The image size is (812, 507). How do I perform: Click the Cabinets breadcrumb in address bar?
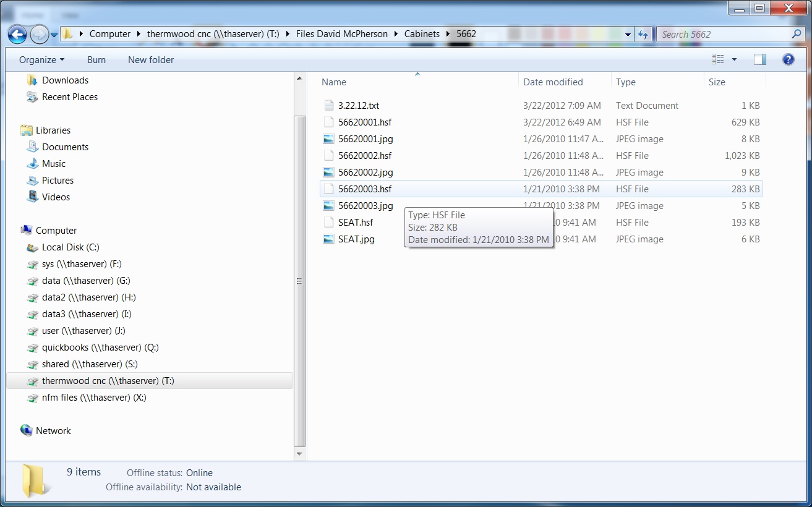(422, 34)
